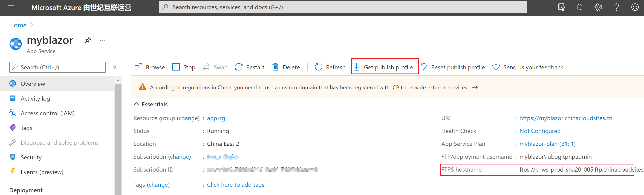Open the more options ellipsis next to myblazor
This screenshot has width=644, height=195.
point(102,40)
